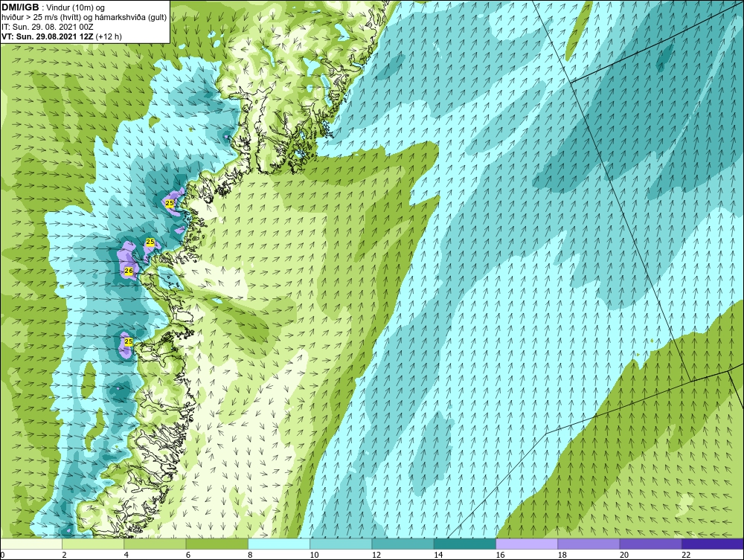Select the 10–12 m/s aqua legend swatch
The height and width of the screenshot is (560, 744).
[341, 544]
